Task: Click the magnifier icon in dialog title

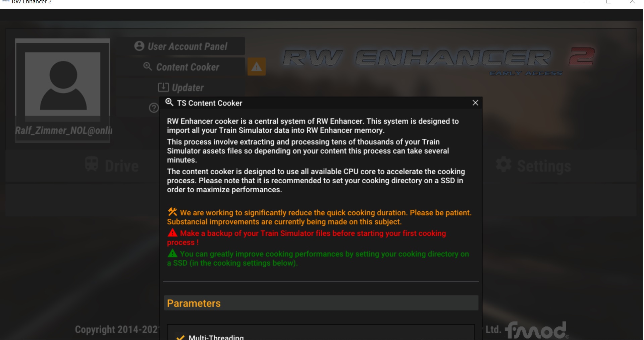Action: point(169,102)
